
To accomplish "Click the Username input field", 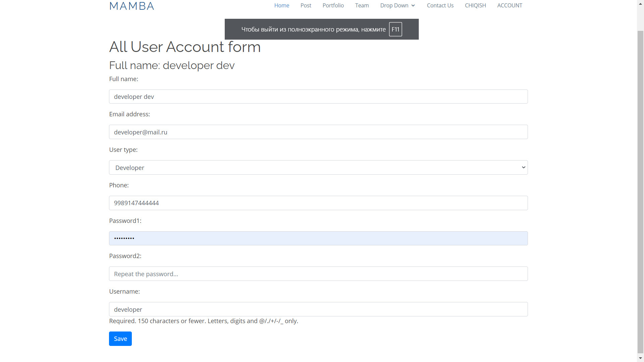I will pos(318,309).
